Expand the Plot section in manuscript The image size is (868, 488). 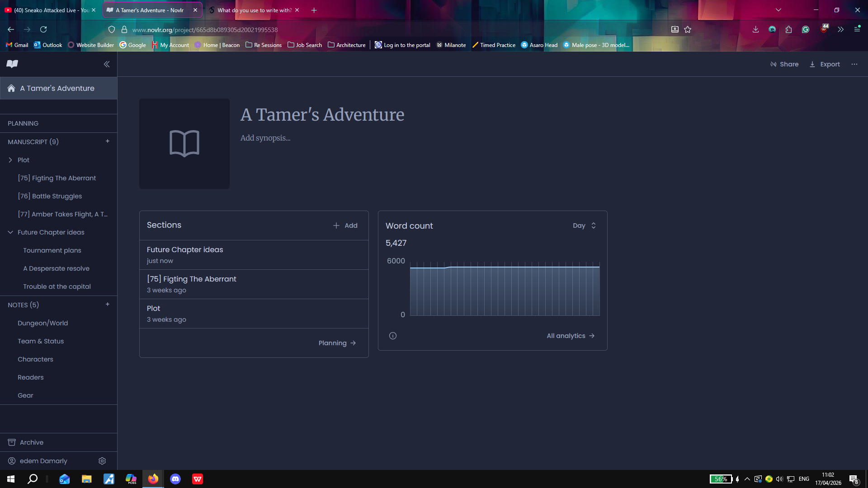coord(10,160)
